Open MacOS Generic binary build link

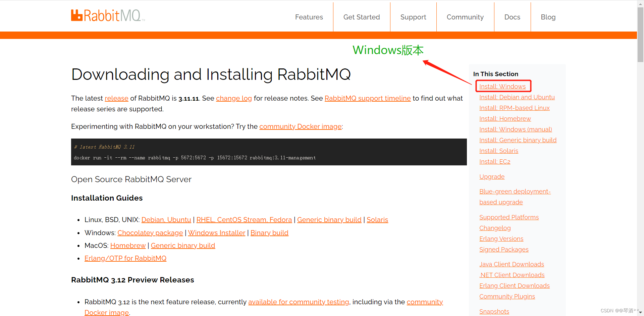click(x=183, y=246)
